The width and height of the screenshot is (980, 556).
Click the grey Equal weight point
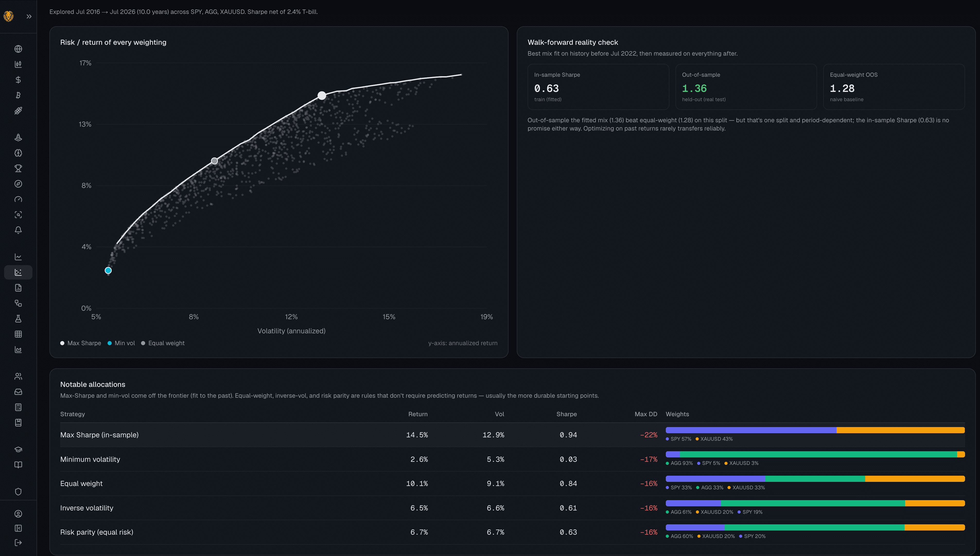pos(215,161)
